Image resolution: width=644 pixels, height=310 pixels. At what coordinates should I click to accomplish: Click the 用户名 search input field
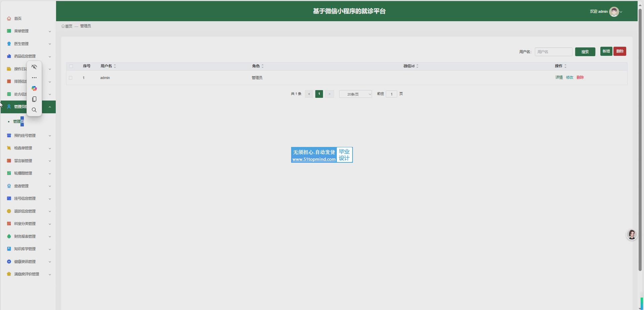coord(553,52)
